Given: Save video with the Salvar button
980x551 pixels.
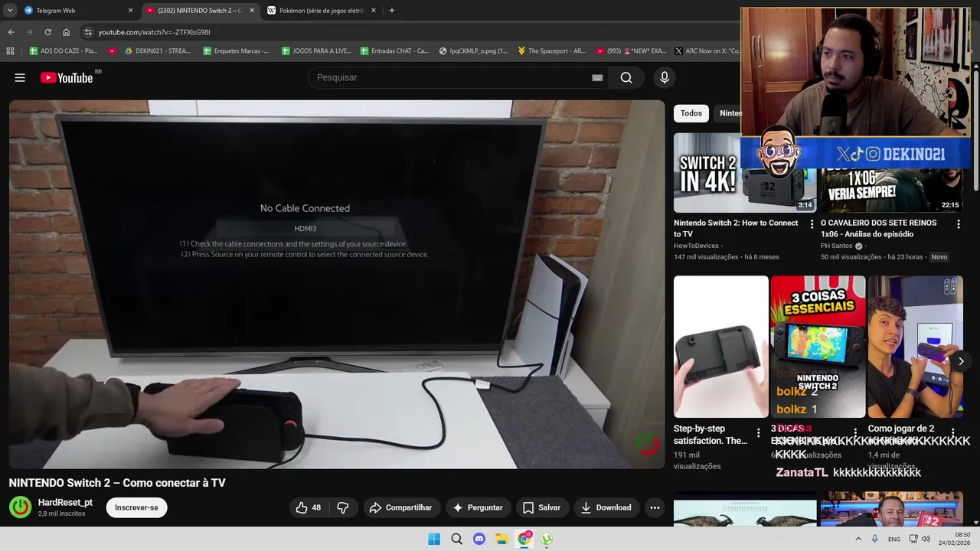Looking at the screenshot, I should click(541, 507).
